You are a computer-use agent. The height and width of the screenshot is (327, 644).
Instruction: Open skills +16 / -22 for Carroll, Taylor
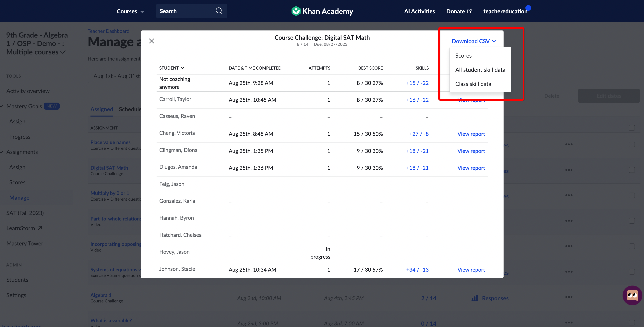click(417, 100)
